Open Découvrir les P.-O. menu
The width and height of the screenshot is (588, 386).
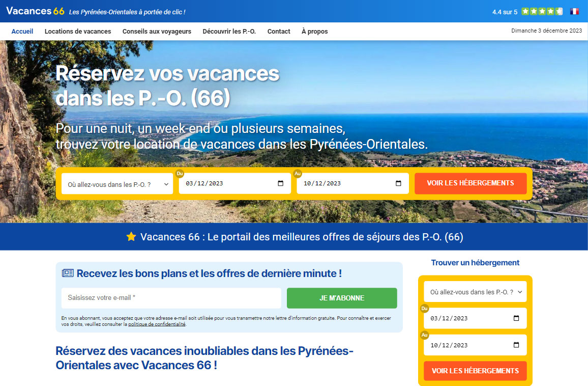click(x=229, y=32)
